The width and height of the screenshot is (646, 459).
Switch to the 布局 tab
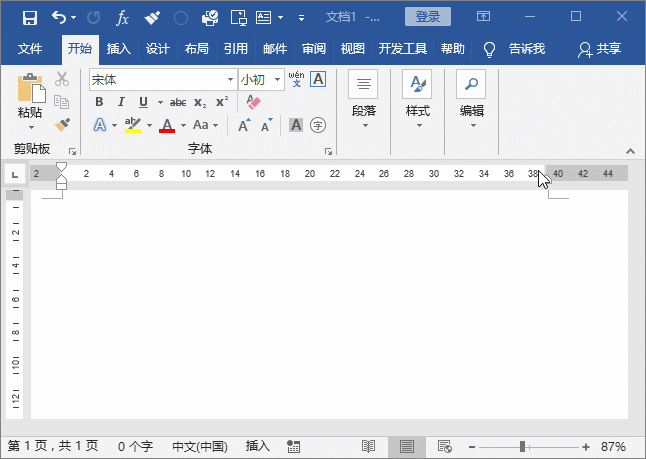coord(197,49)
